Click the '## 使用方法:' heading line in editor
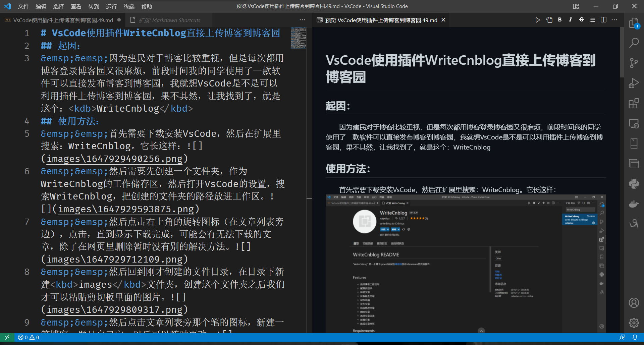Image resolution: width=644 pixels, height=345 pixels. [x=70, y=121]
